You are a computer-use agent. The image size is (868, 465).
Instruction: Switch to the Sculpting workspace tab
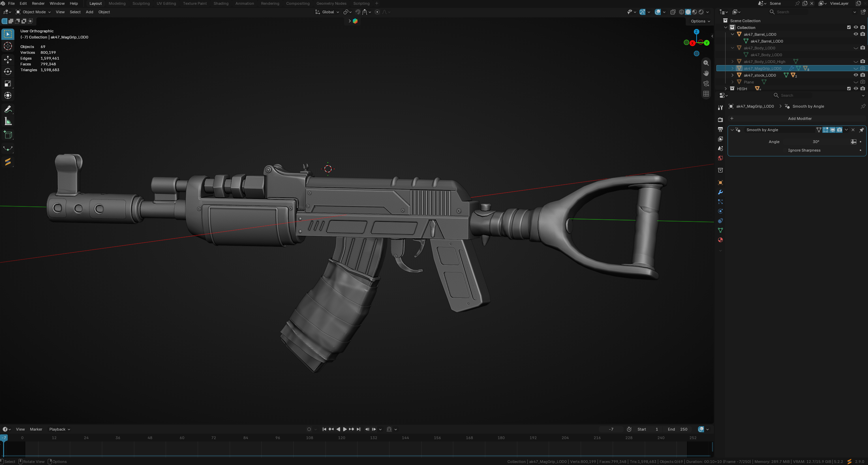pyautogui.click(x=141, y=3)
